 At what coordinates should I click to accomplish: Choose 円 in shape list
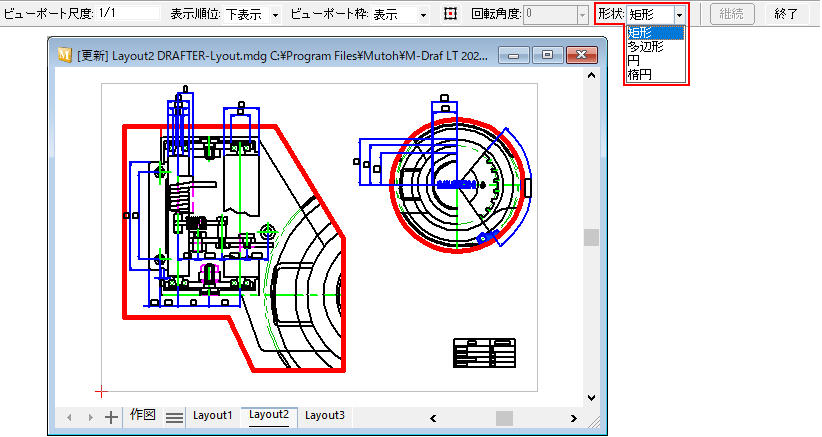pyautogui.click(x=634, y=60)
